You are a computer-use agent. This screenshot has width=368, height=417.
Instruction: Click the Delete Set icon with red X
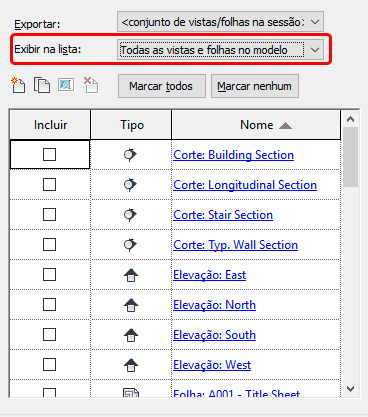tap(91, 85)
